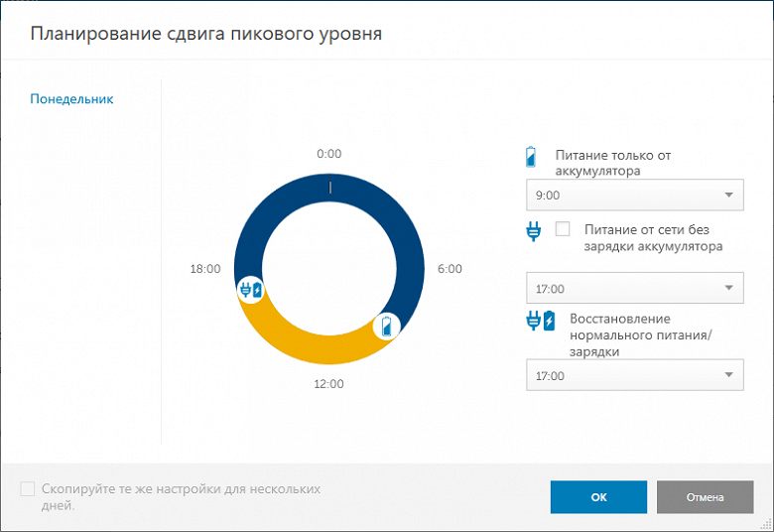This screenshot has height=532, width=774.
Task: Click plug icon beside Восстановление нормального питания
Action: click(534, 321)
